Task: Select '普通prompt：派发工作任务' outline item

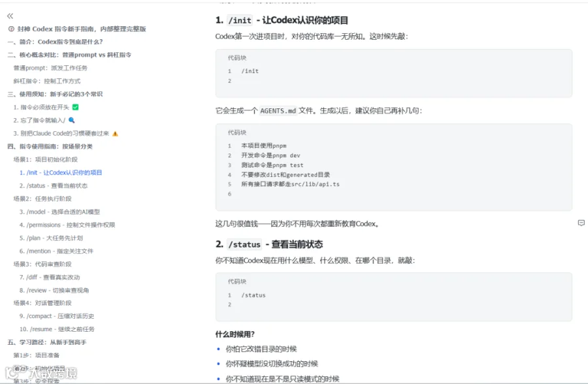Action: (x=50, y=68)
